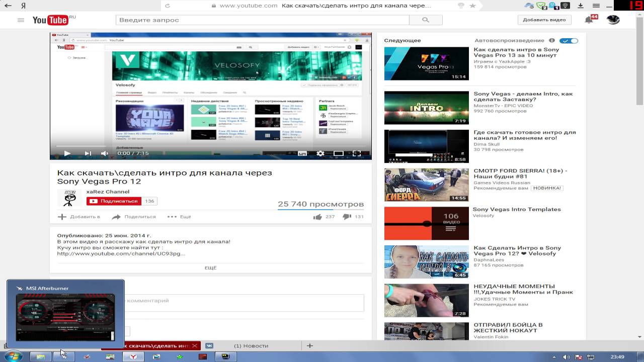Click the YouTube search magnifier button

point(426,20)
